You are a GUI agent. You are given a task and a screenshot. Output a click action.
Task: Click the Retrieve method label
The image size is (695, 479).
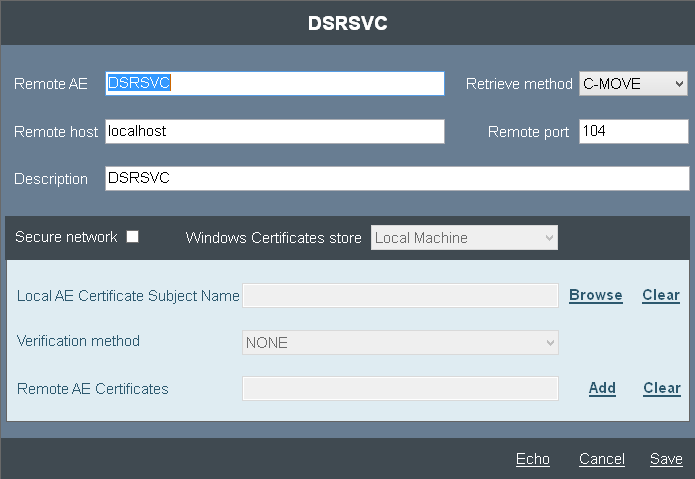pyautogui.click(x=519, y=84)
